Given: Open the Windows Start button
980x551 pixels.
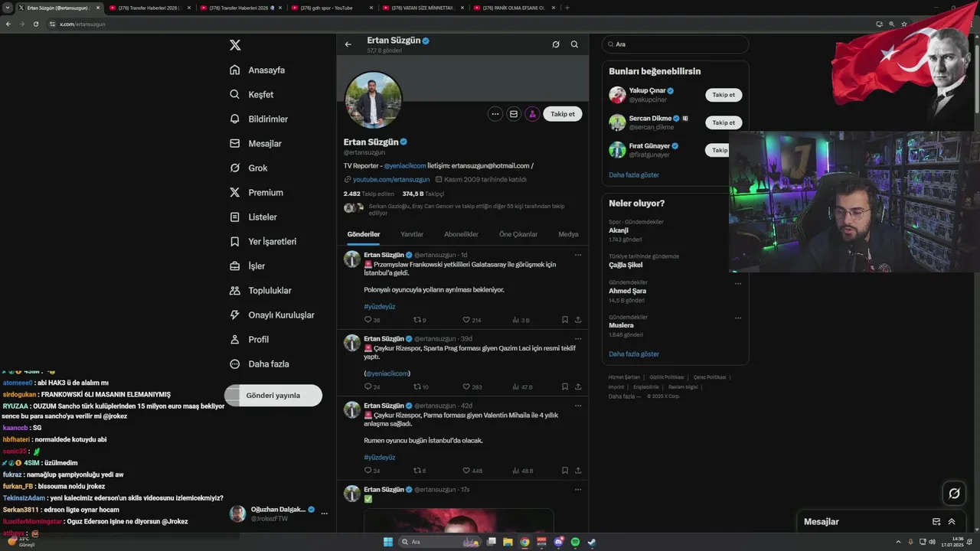Looking at the screenshot, I should click(x=388, y=542).
